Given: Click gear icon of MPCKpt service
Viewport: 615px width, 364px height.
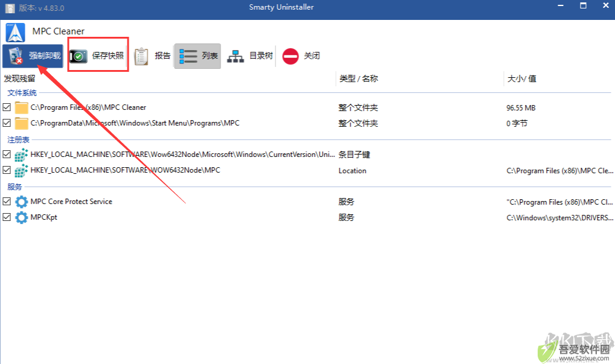Looking at the screenshot, I should click(x=21, y=217).
